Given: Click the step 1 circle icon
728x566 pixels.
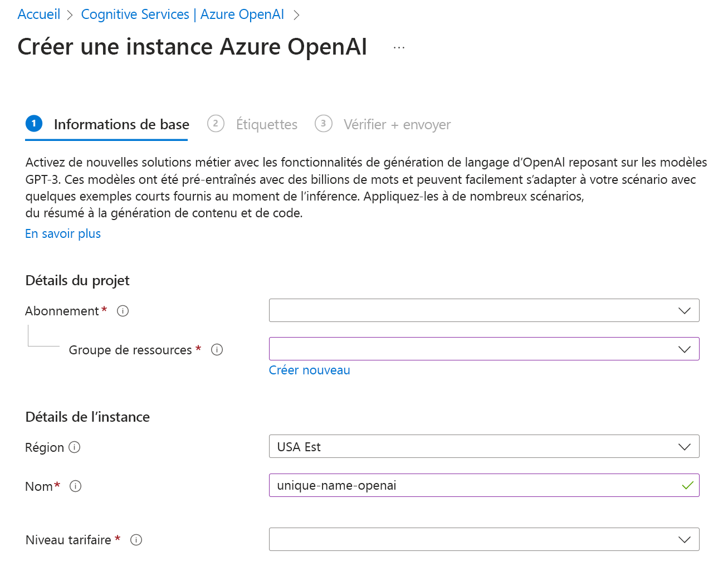Looking at the screenshot, I should [34, 123].
